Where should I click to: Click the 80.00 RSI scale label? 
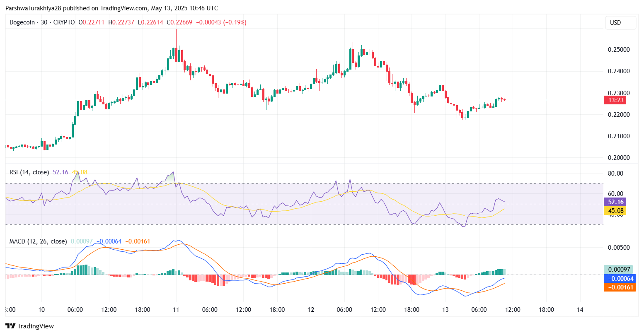click(615, 174)
